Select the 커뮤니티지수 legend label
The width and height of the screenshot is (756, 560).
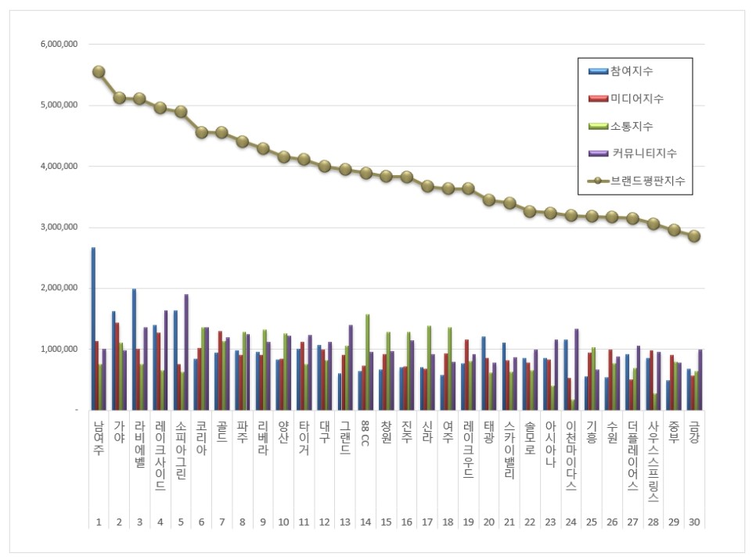(644, 153)
